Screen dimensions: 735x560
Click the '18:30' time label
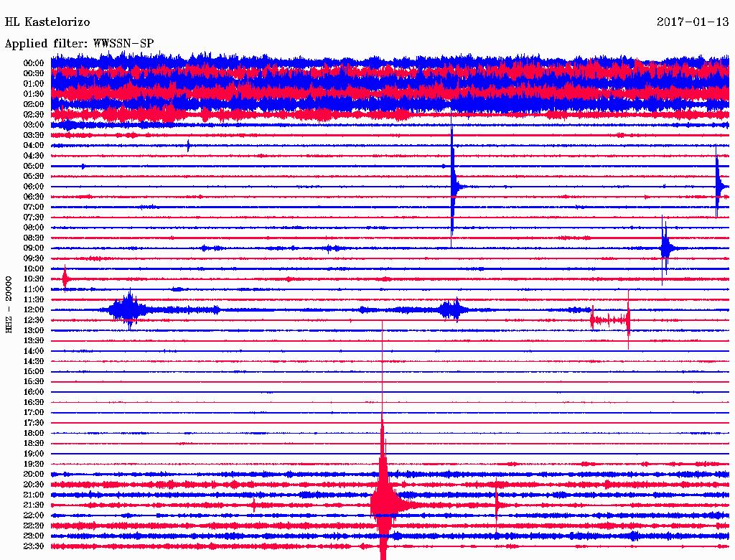tap(34, 443)
